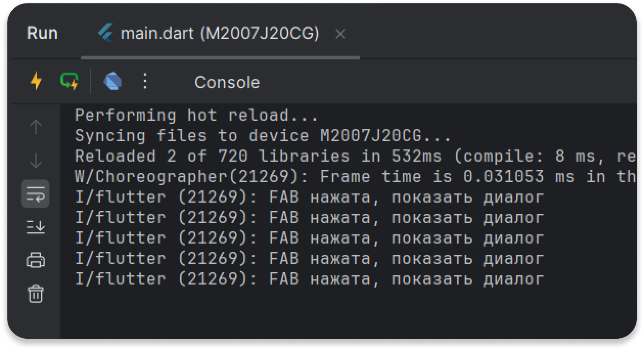This screenshot has width=644, height=350.
Task: Clear all console output with trash icon
Action: click(36, 294)
